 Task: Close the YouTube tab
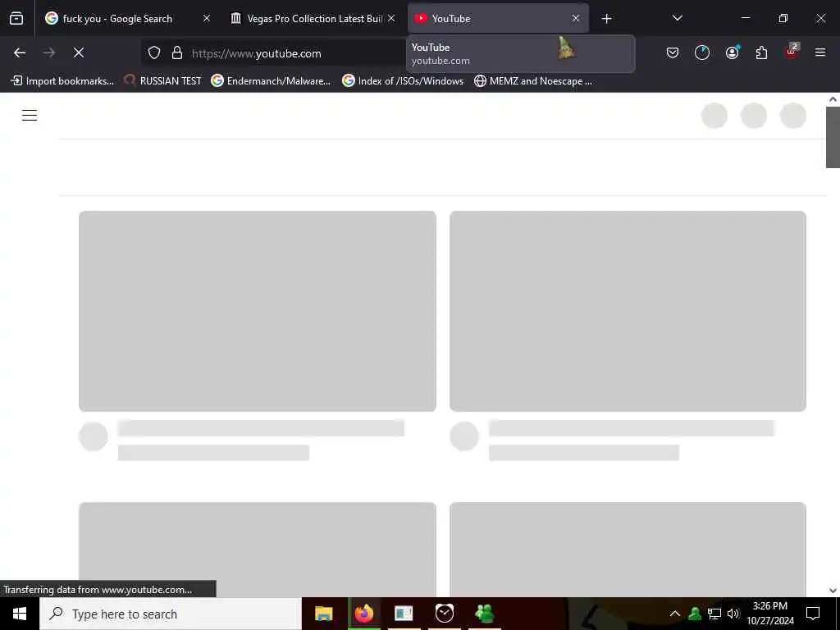point(576,19)
